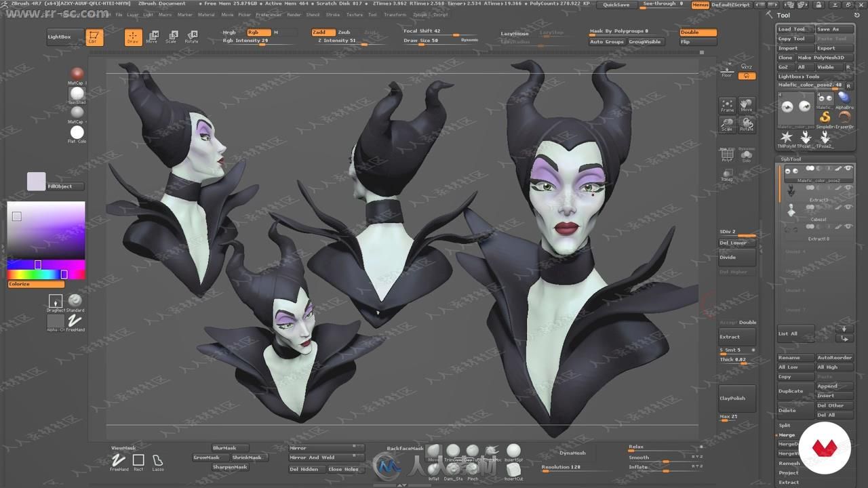Open the Texture menu

[355, 14]
